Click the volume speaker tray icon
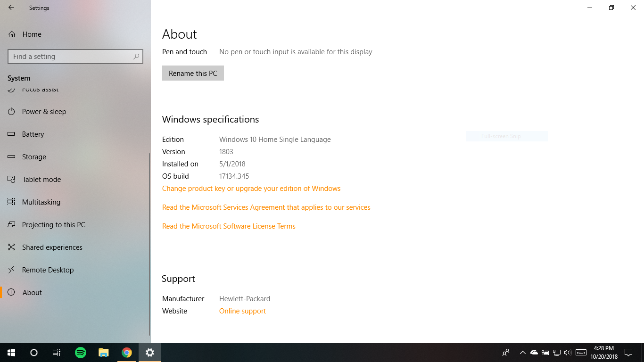 (568, 353)
